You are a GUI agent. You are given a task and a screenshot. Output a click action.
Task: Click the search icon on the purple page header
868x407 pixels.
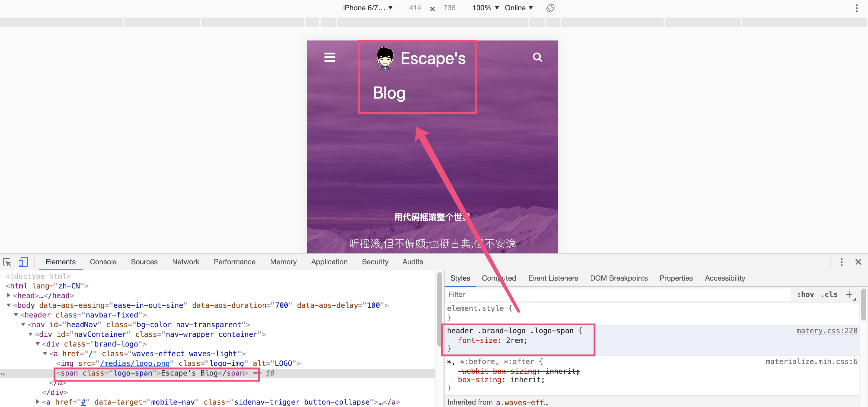[x=537, y=57]
